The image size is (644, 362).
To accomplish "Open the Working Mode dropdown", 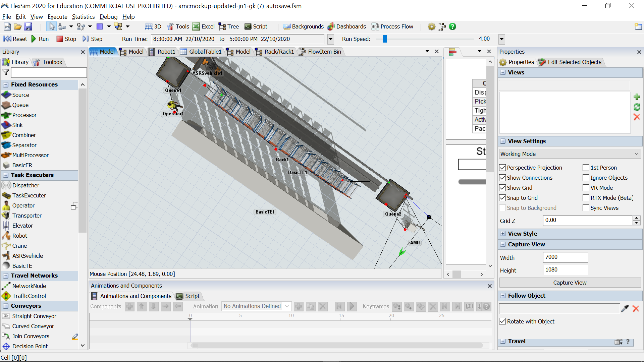I will pos(570,154).
